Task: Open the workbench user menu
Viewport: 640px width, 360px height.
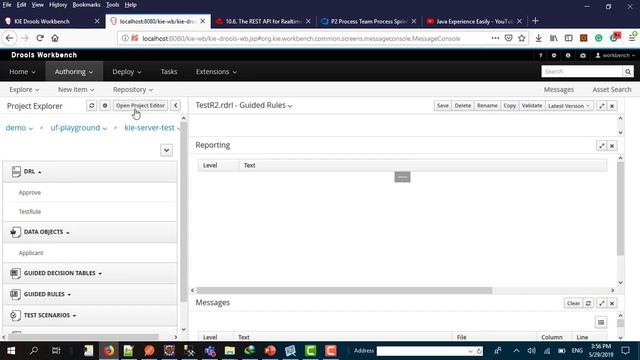Action: tap(615, 56)
